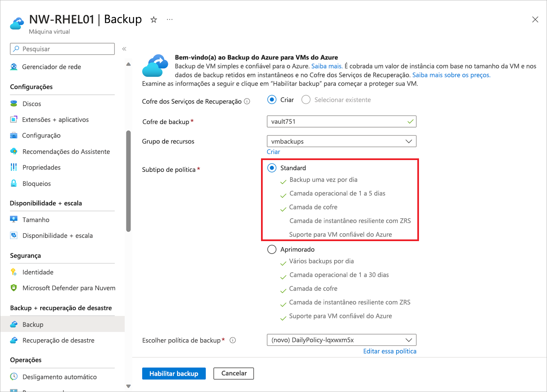Screen dimensions: 547x392
Task: Click Criar link under resource group
Action: pyautogui.click(x=273, y=152)
